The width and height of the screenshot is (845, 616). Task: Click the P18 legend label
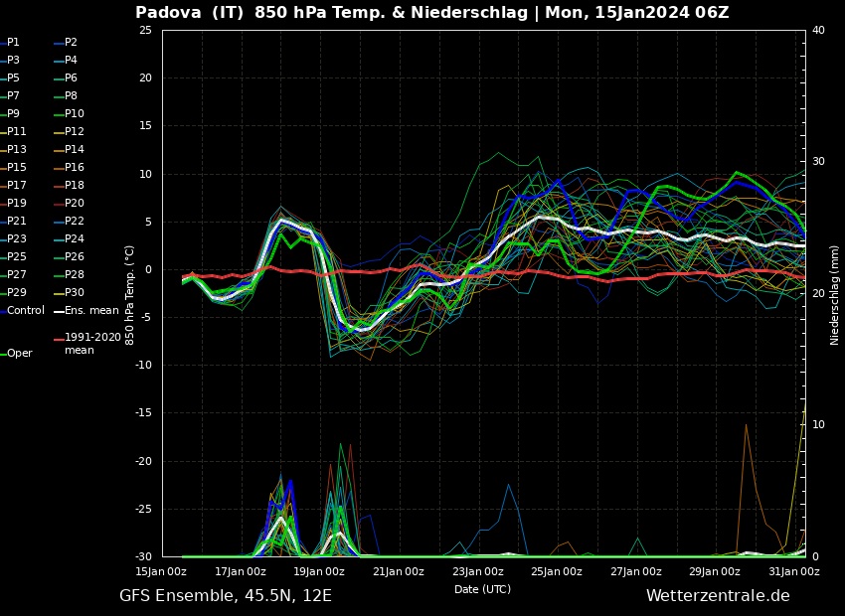pos(75,185)
